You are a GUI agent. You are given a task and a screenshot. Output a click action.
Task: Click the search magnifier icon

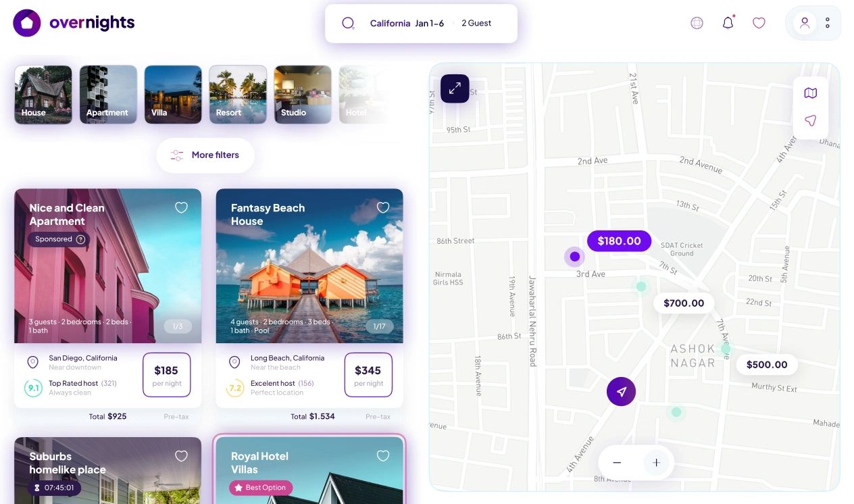coord(348,24)
